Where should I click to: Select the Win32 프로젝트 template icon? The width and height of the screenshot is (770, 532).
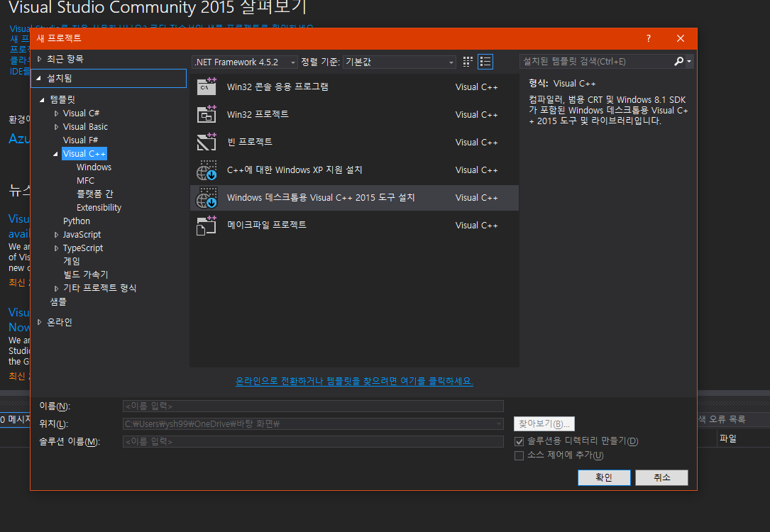tap(207, 114)
